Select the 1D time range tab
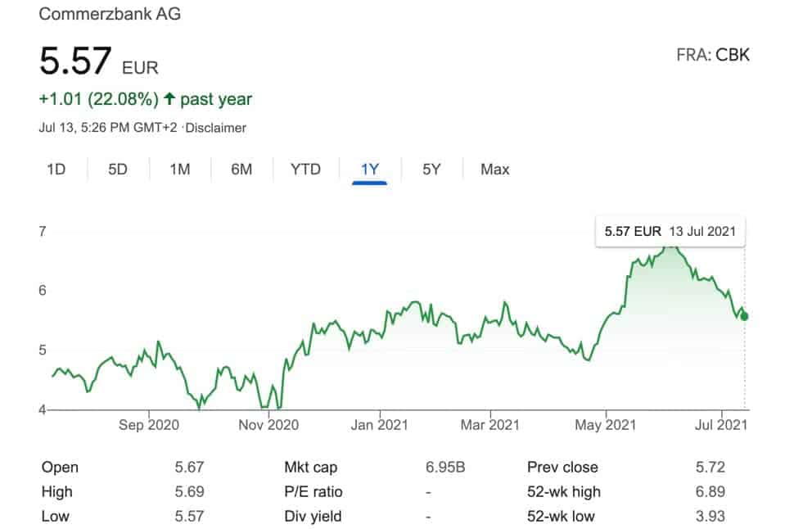 click(x=56, y=170)
